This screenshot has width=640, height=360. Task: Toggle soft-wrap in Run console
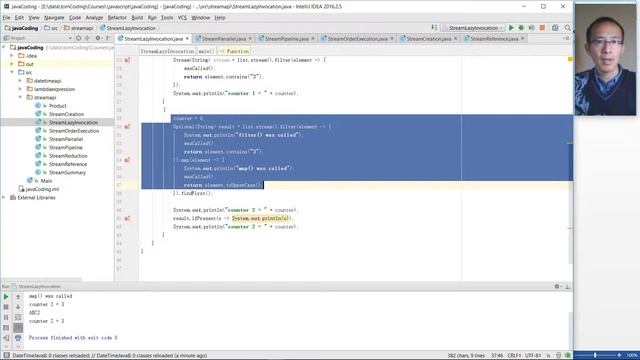click(18, 317)
